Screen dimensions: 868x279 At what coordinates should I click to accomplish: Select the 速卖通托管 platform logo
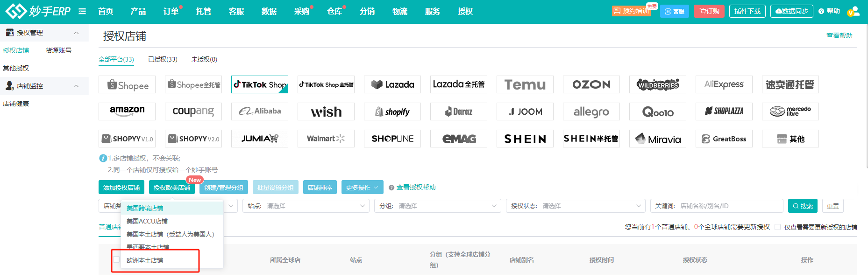[x=790, y=84]
